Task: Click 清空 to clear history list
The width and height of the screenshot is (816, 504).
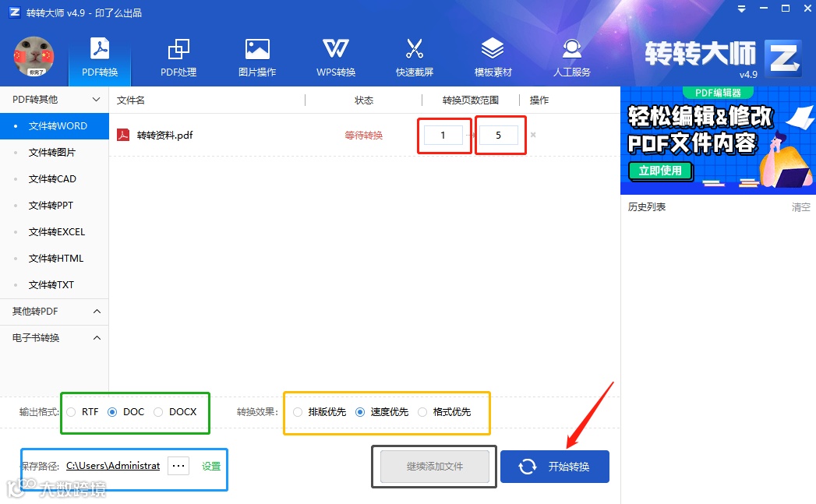Action: click(x=801, y=207)
